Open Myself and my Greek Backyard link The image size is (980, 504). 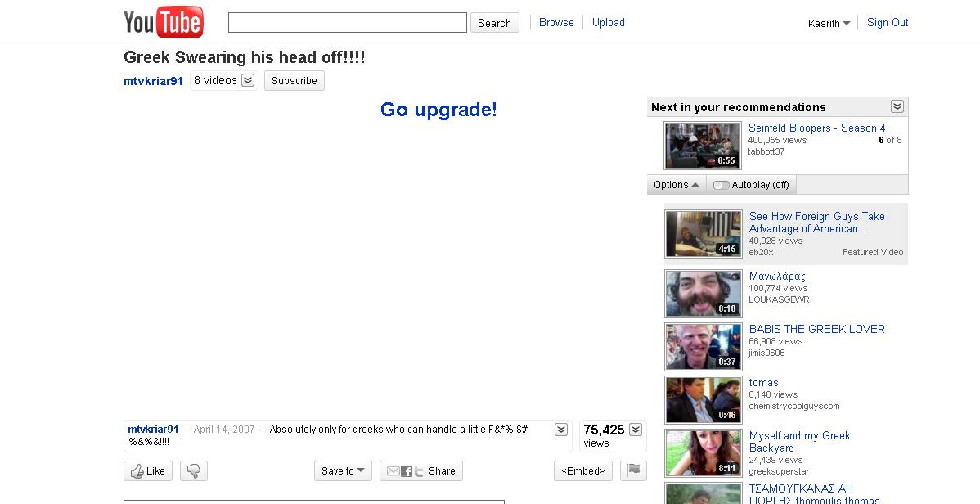click(799, 442)
